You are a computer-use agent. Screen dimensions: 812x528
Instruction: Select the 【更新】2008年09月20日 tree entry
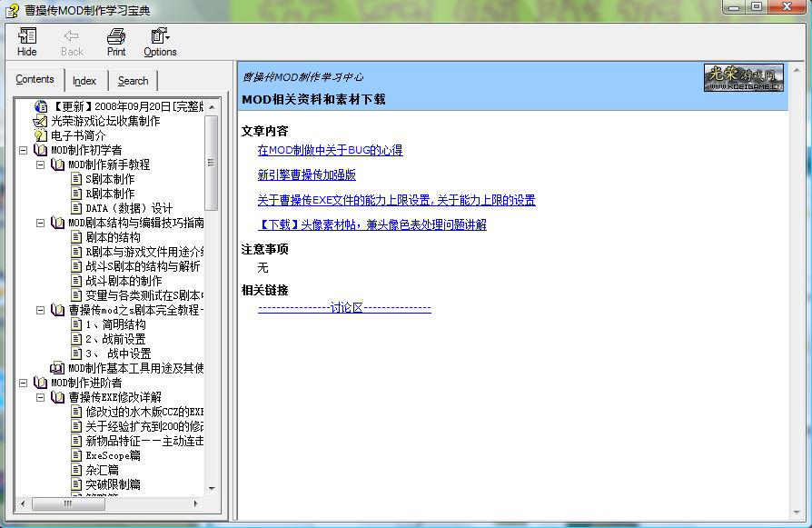(127, 106)
